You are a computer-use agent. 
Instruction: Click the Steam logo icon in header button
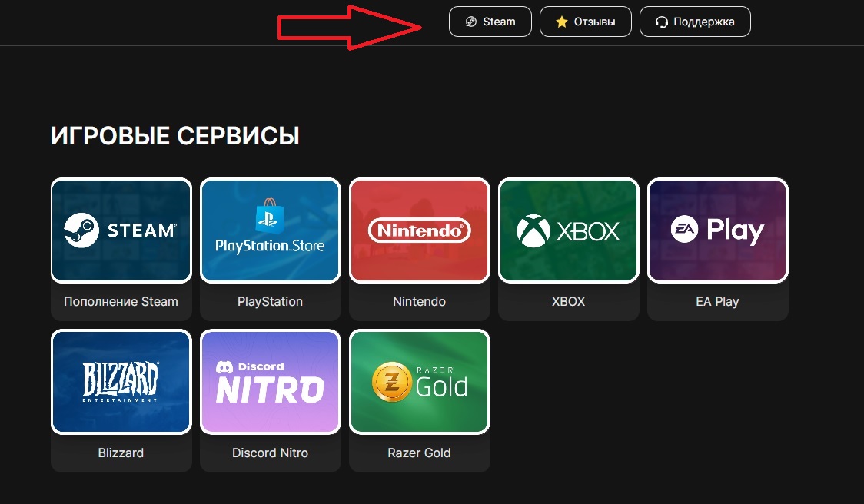coord(471,22)
